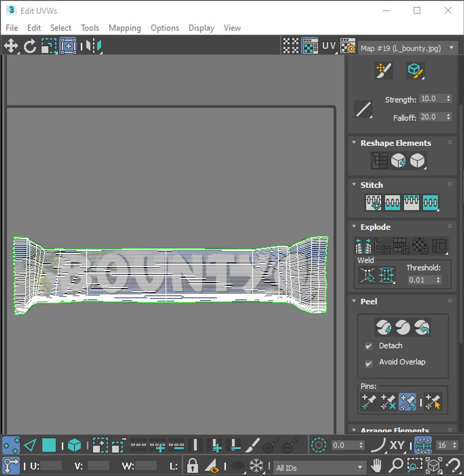Image resolution: width=464 pixels, height=476 pixels.
Task: Activate the Freeform mode tool
Action: 68,46
